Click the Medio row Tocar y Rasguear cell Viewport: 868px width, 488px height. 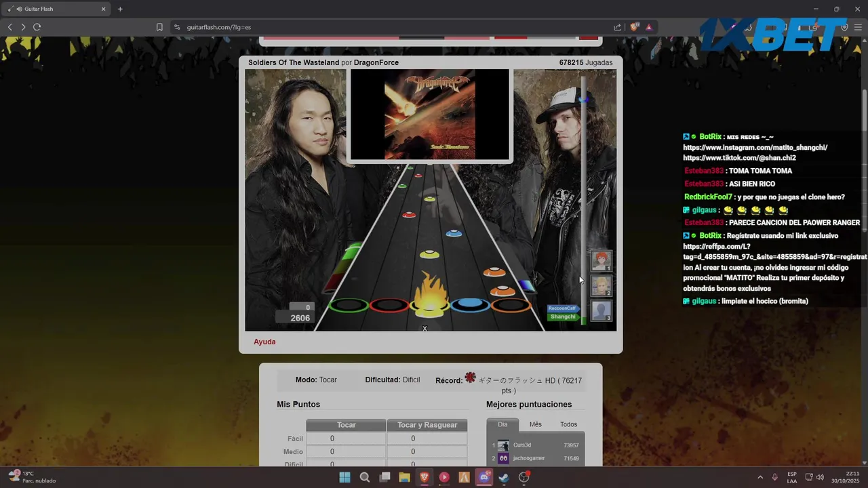point(427,451)
